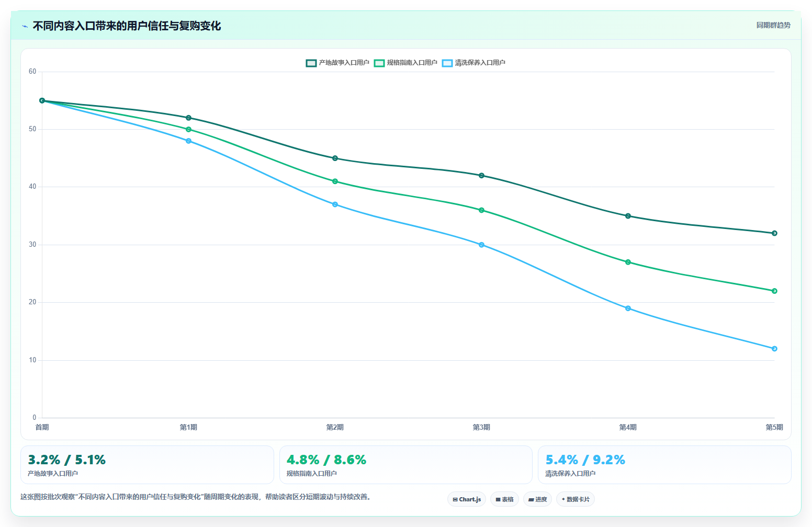
Task: Click the 产地故事 data point at 第1期
Action: (188, 118)
